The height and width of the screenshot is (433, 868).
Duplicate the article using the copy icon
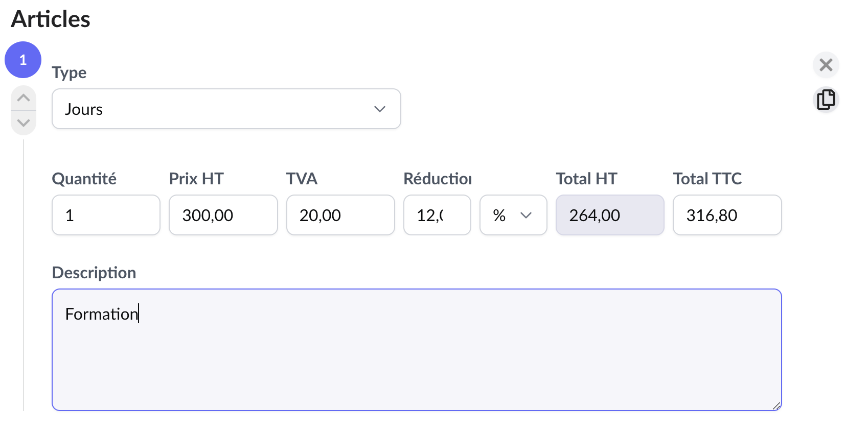pos(826,100)
